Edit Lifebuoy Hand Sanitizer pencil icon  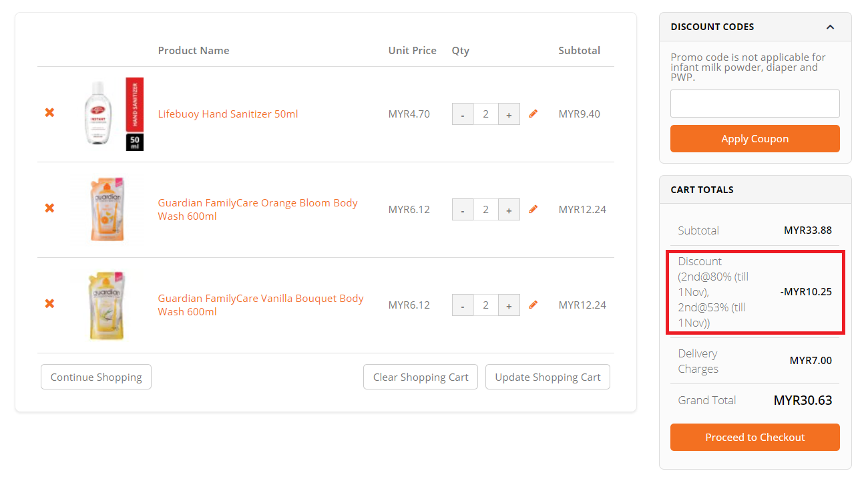coord(533,114)
